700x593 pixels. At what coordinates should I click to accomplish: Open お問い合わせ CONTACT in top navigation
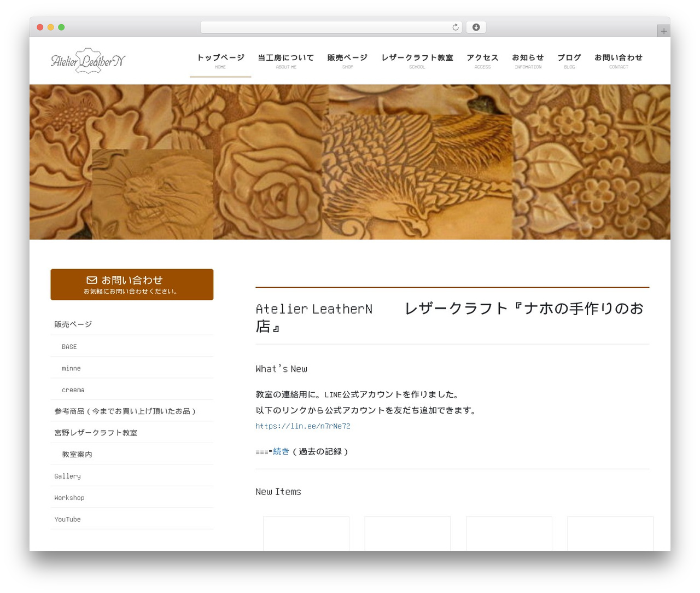619,61
